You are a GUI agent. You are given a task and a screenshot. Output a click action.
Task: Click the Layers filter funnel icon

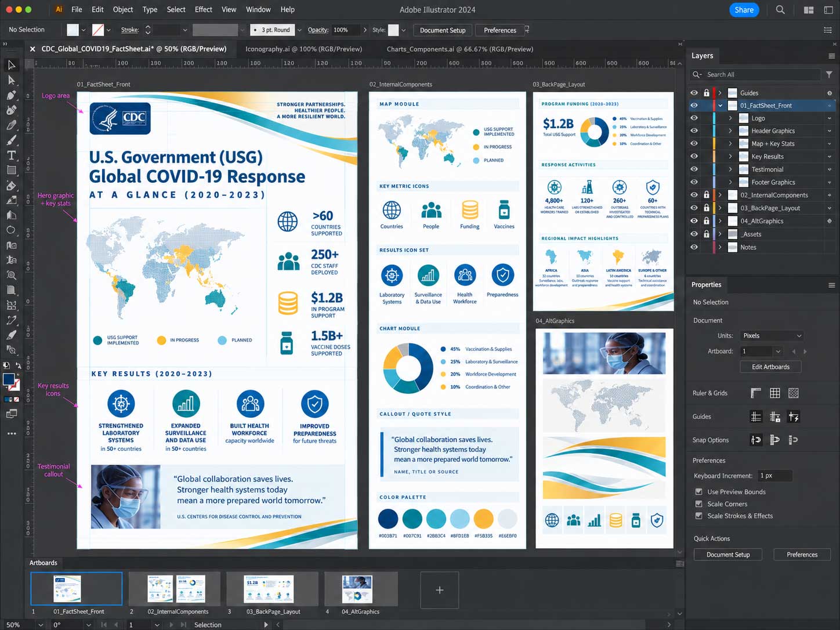point(829,74)
